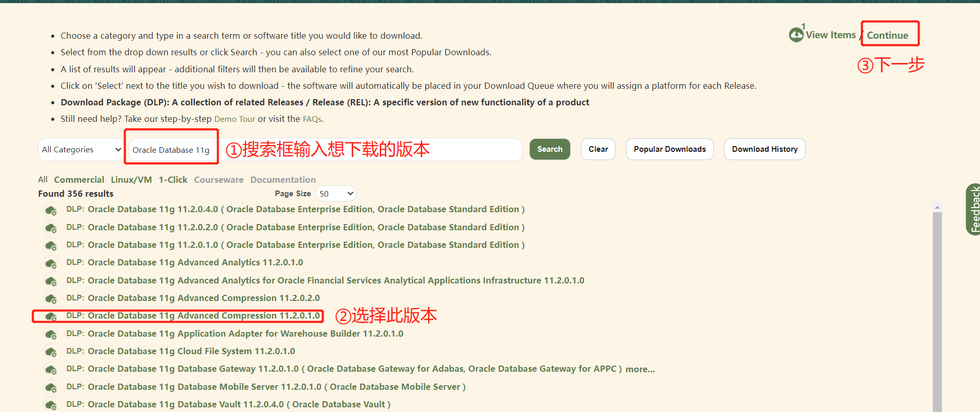The image size is (980, 412).
Task: Select the 1-Click filter tab
Action: [x=173, y=180]
